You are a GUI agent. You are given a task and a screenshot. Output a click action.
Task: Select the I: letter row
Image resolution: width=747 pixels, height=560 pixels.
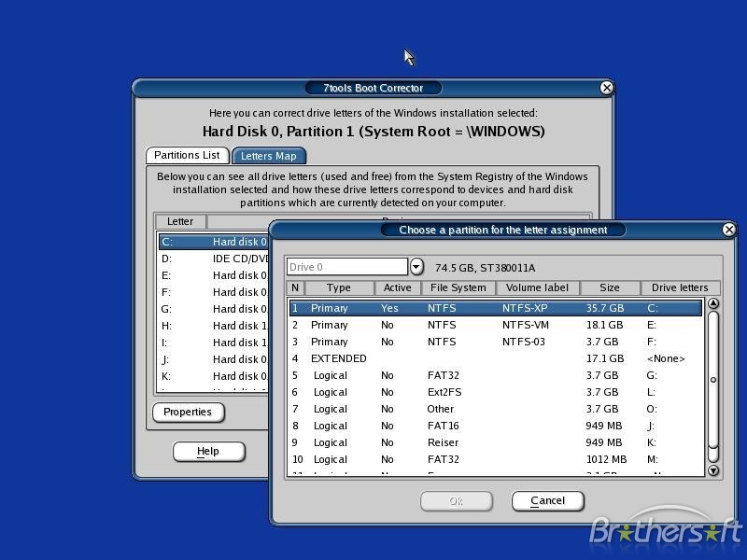(214, 343)
